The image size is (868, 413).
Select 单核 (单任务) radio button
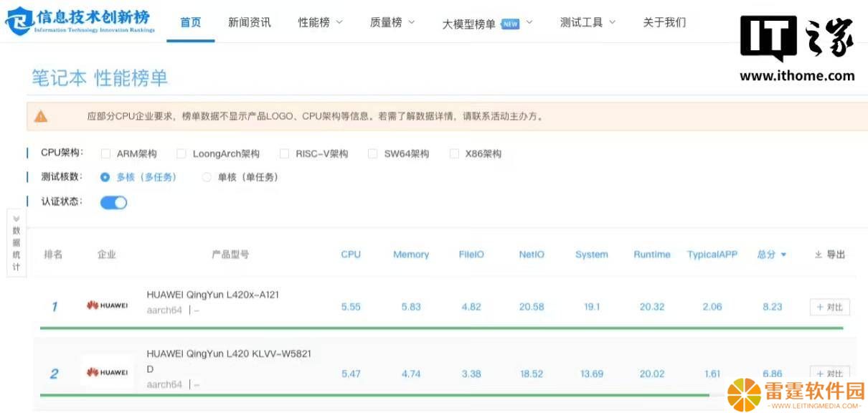pyautogui.click(x=207, y=177)
